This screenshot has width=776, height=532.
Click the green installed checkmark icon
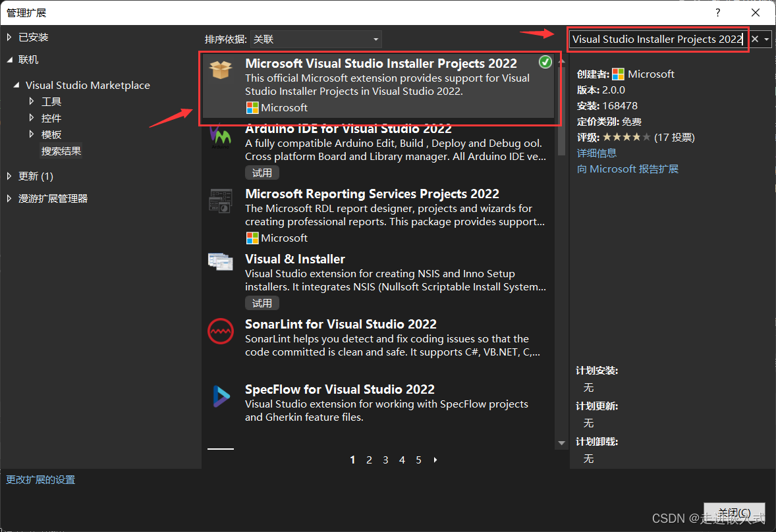545,62
